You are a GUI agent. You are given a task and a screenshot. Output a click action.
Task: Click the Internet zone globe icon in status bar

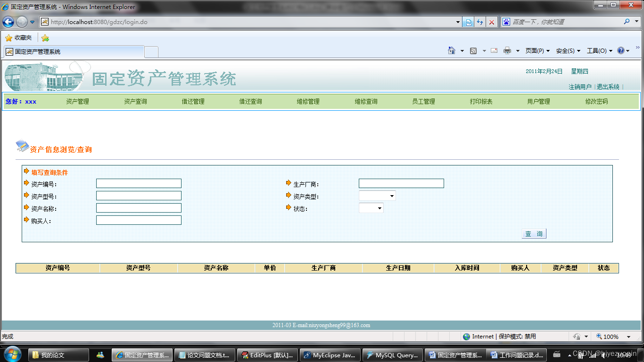pos(466,337)
